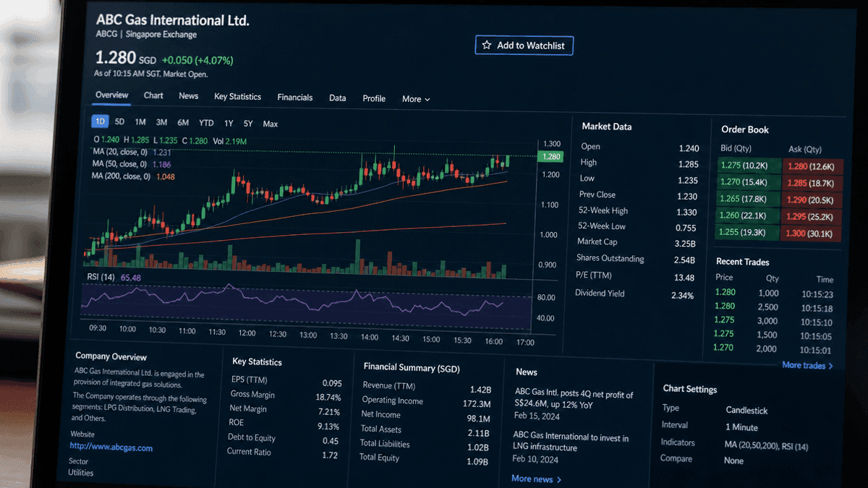Open the Chart tab
The image size is (868, 488).
[x=153, y=95]
